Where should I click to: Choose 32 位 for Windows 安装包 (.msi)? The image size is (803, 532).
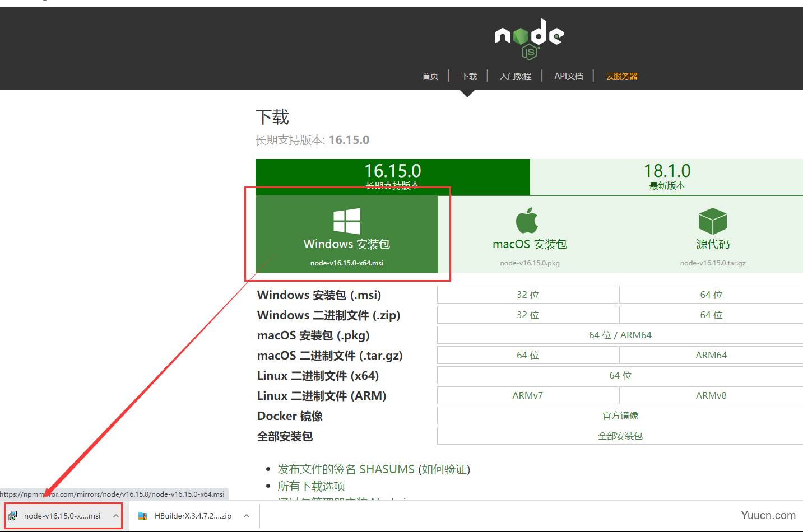(x=527, y=295)
